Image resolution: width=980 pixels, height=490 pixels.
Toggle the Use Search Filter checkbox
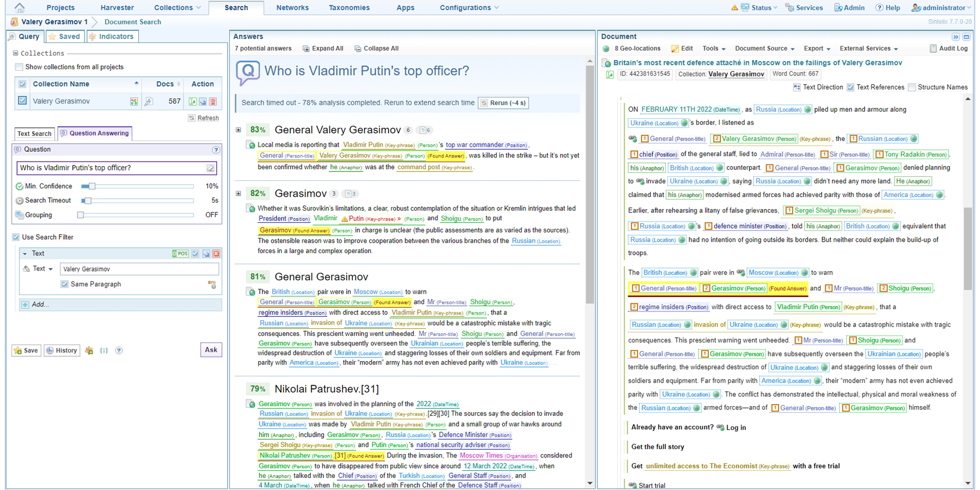click(x=16, y=237)
